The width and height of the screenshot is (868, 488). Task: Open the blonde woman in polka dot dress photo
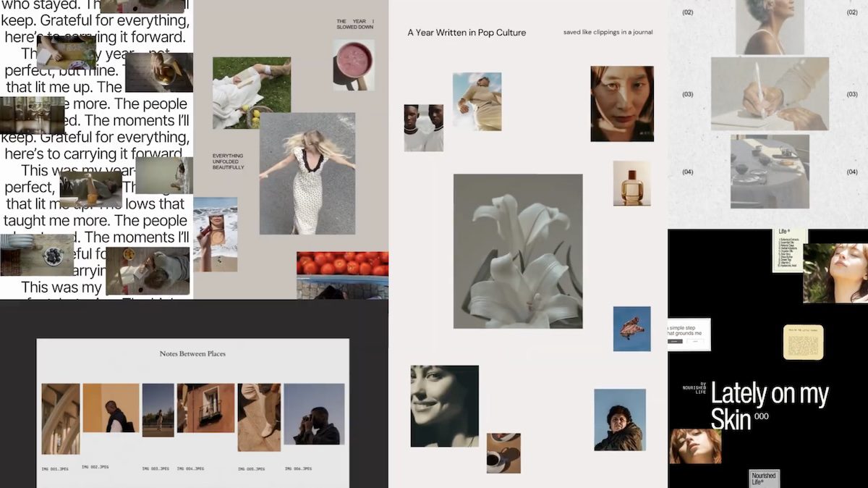point(307,174)
